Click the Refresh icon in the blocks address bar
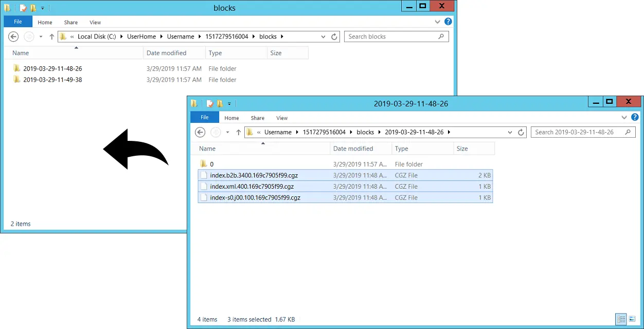 click(x=334, y=36)
